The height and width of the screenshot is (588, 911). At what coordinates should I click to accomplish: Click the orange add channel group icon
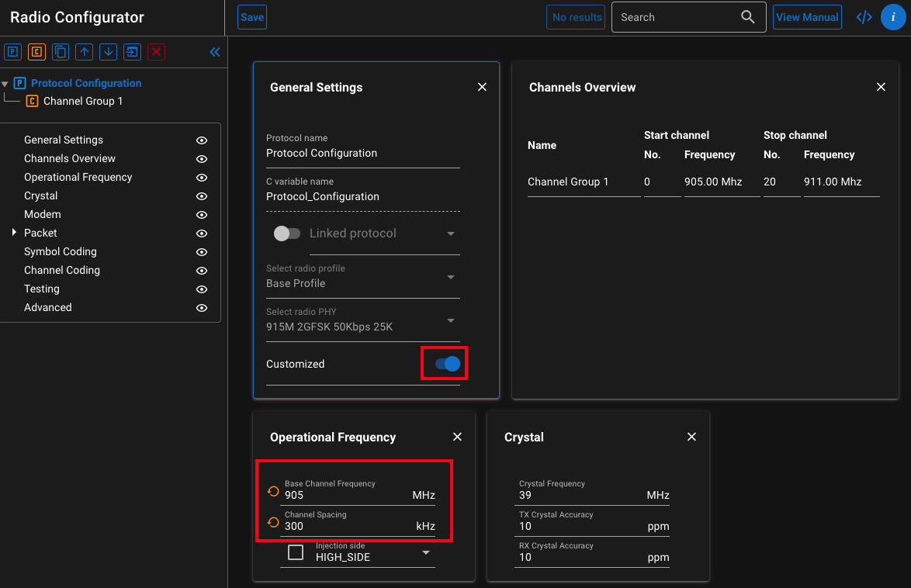click(x=36, y=52)
